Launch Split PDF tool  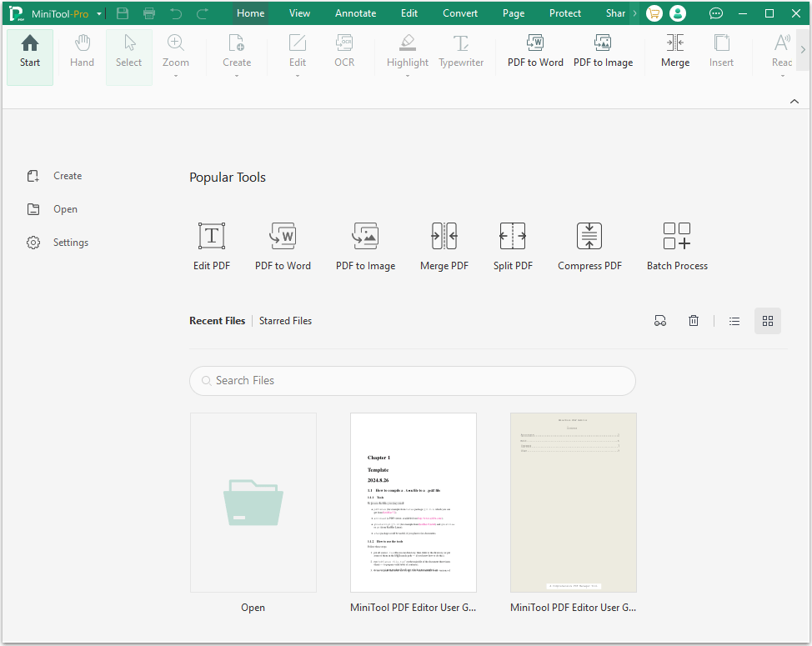tap(513, 247)
